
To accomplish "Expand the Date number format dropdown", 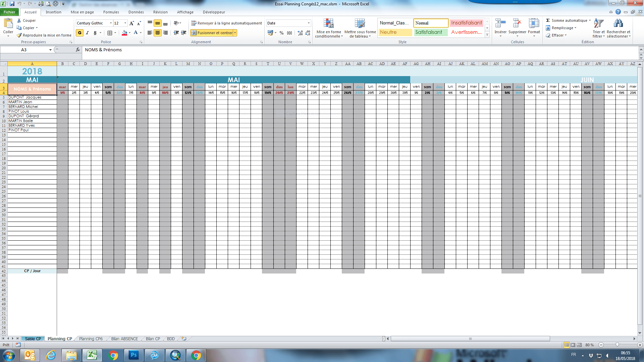I will [309, 23].
